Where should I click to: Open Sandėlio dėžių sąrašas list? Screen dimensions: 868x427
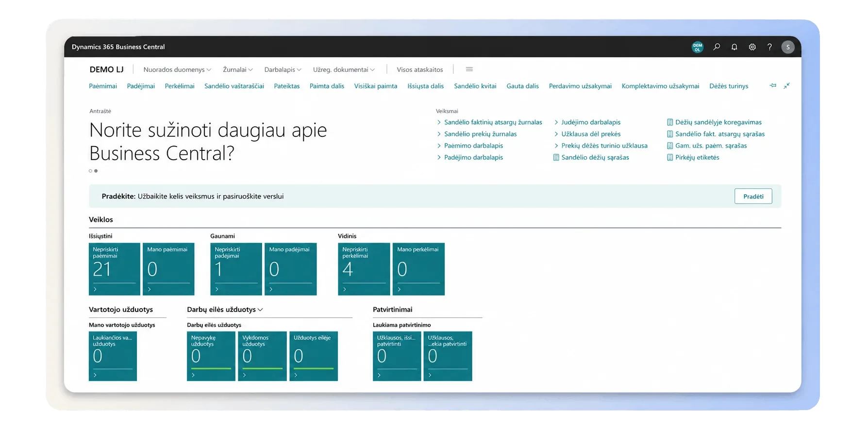pyautogui.click(x=591, y=157)
